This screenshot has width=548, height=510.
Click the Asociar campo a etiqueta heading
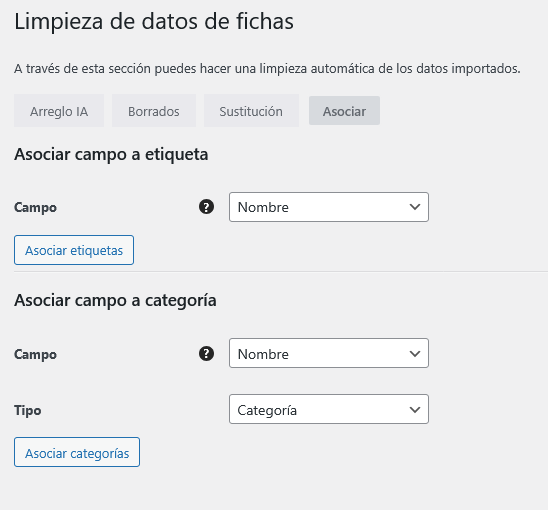click(x=111, y=155)
